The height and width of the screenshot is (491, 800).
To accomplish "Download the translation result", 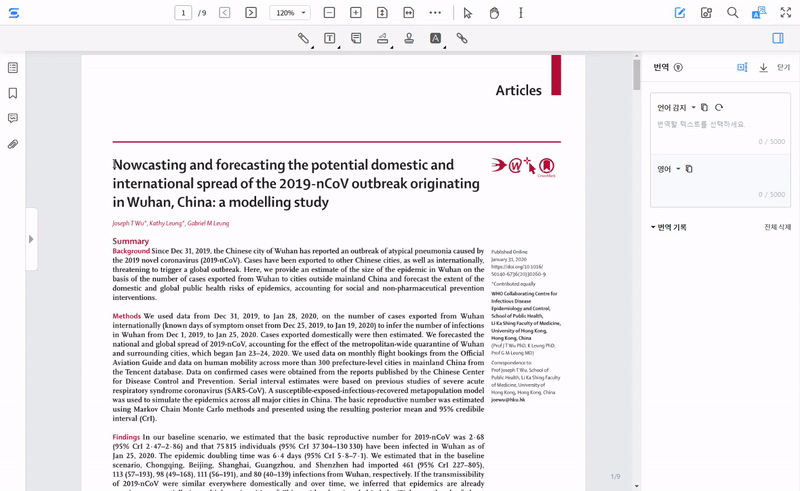I will (763, 67).
